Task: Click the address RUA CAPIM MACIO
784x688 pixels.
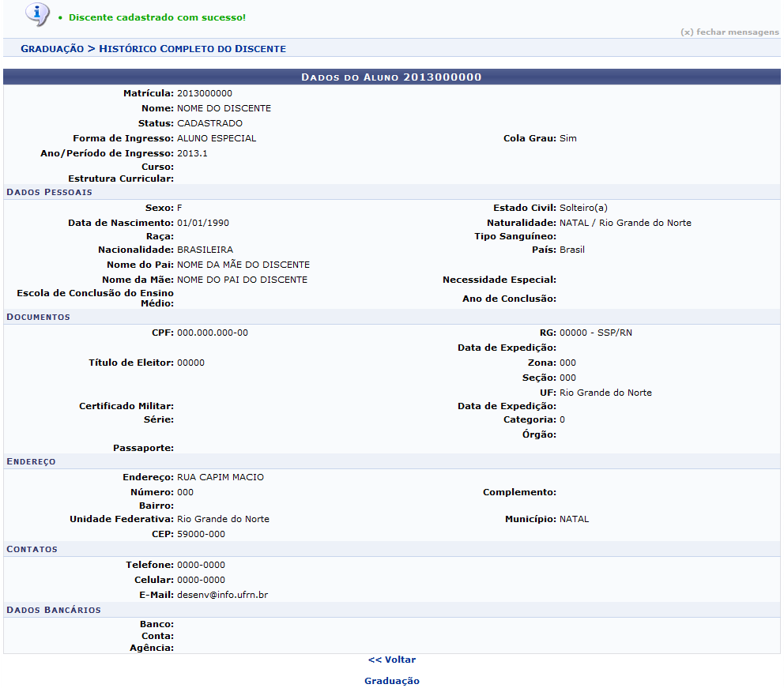Action: click(220, 477)
